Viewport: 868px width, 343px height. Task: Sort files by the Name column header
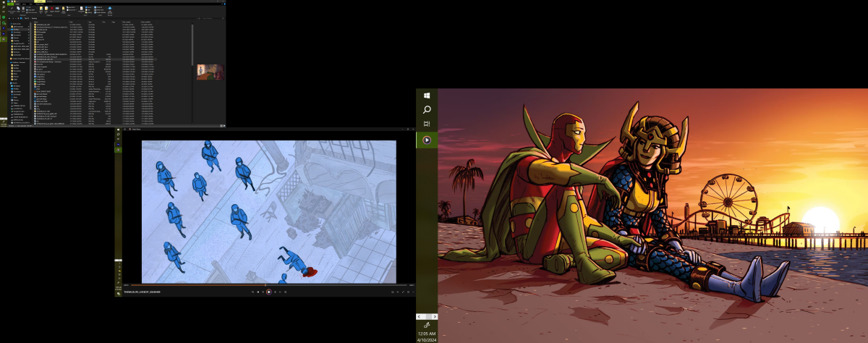pyautogui.click(x=36, y=22)
